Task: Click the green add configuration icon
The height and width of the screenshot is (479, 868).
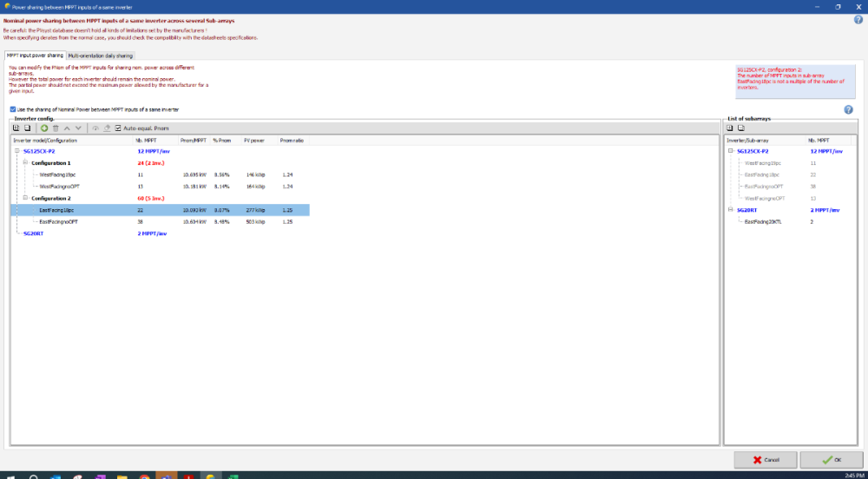Action: click(44, 128)
